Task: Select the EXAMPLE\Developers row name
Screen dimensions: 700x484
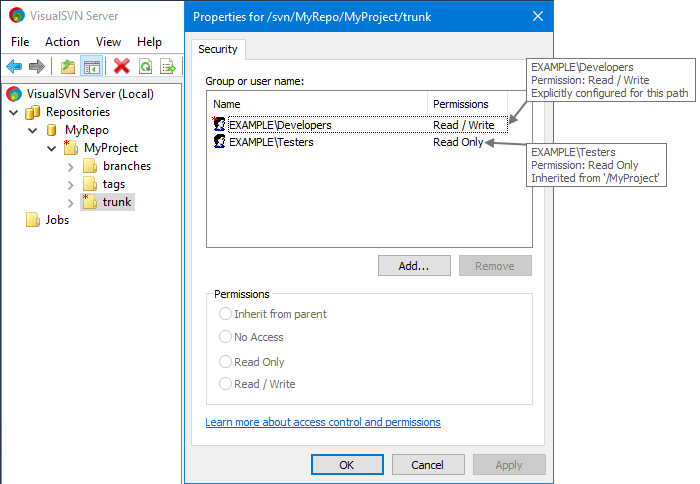Action: 280,125
